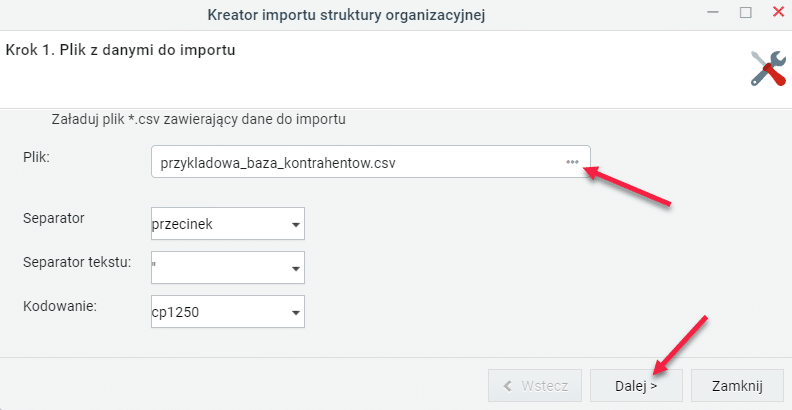
Task: Click the Załaduj plik *.csv instruction text
Action: pos(199,120)
